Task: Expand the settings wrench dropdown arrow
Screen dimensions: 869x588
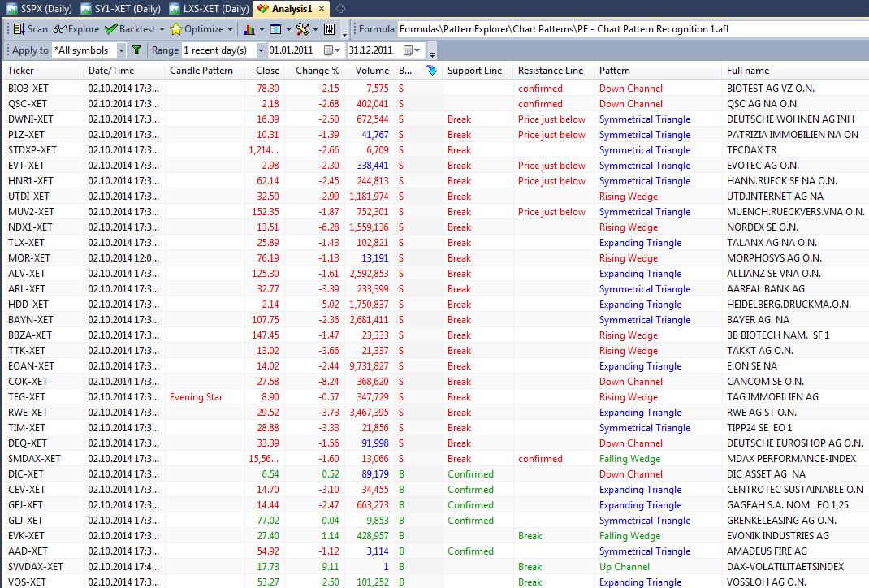Action: coord(315,29)
